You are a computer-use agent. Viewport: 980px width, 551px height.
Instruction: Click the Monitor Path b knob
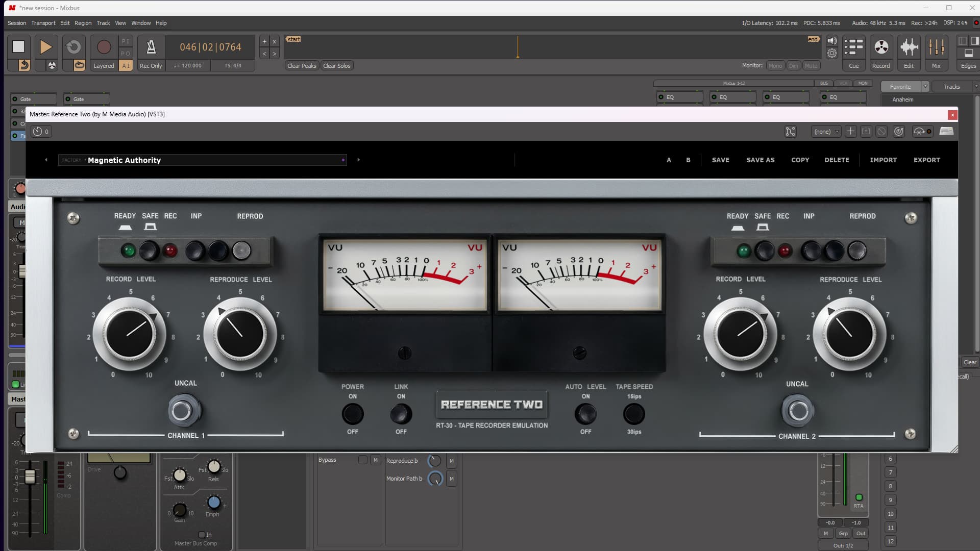click(x=435, y=479)
